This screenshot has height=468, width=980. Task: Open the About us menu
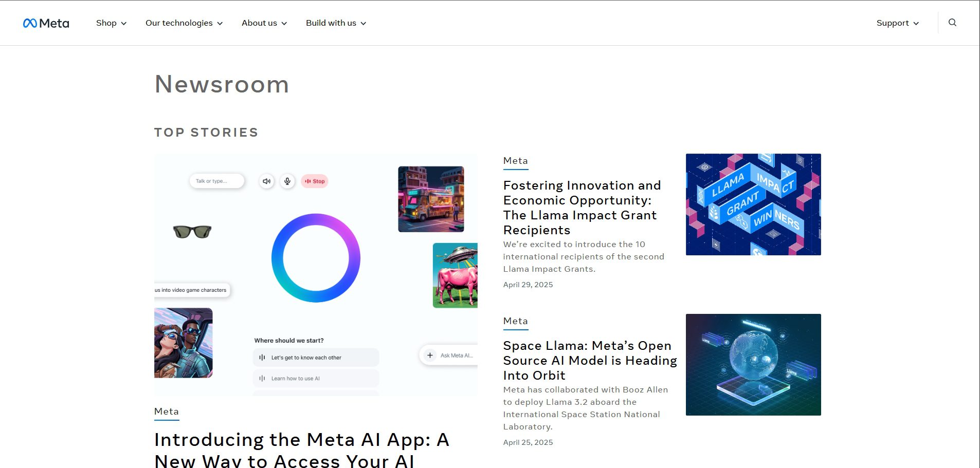click(x=264, y=23)
